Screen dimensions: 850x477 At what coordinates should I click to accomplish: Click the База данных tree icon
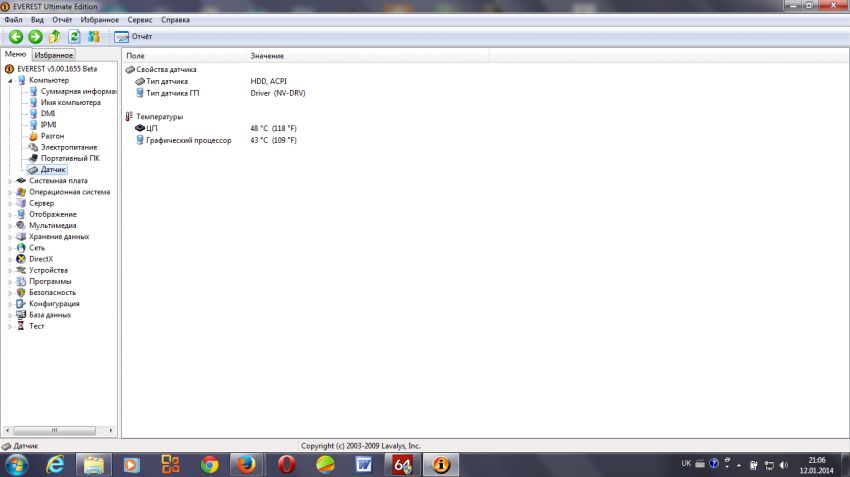tap(21, 314)
